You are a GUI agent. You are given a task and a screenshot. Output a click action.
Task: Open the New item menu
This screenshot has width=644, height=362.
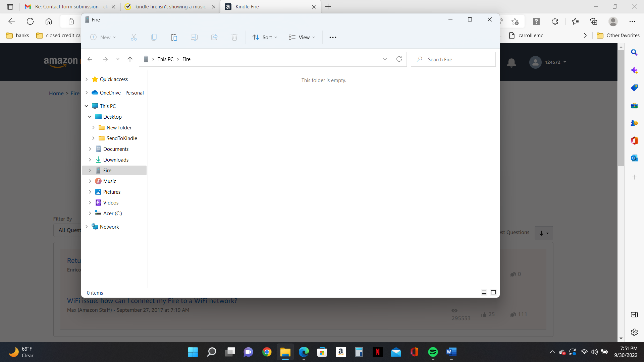tap(103, 37)
